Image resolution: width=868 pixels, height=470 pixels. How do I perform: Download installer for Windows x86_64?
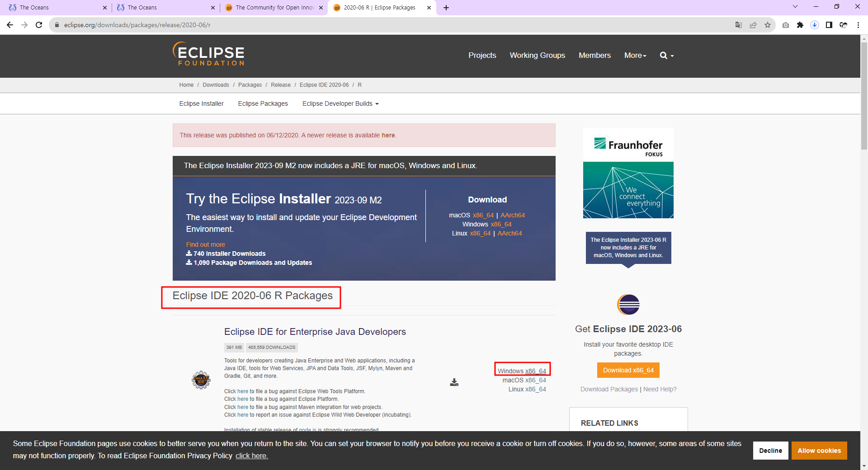pos(501,224)
